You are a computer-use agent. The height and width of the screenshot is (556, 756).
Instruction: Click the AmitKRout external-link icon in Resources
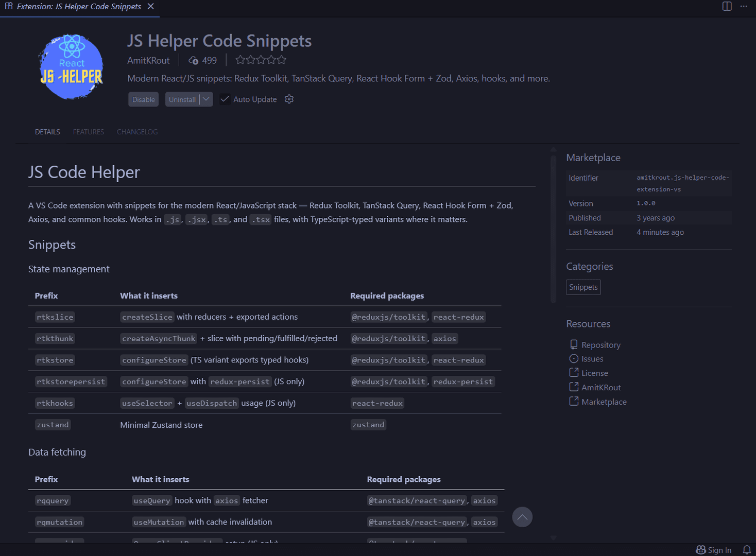pos(574,387)
